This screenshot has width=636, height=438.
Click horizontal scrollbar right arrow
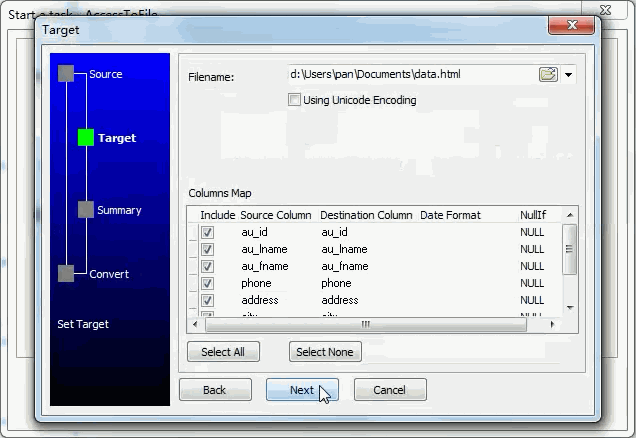[552, 324]
